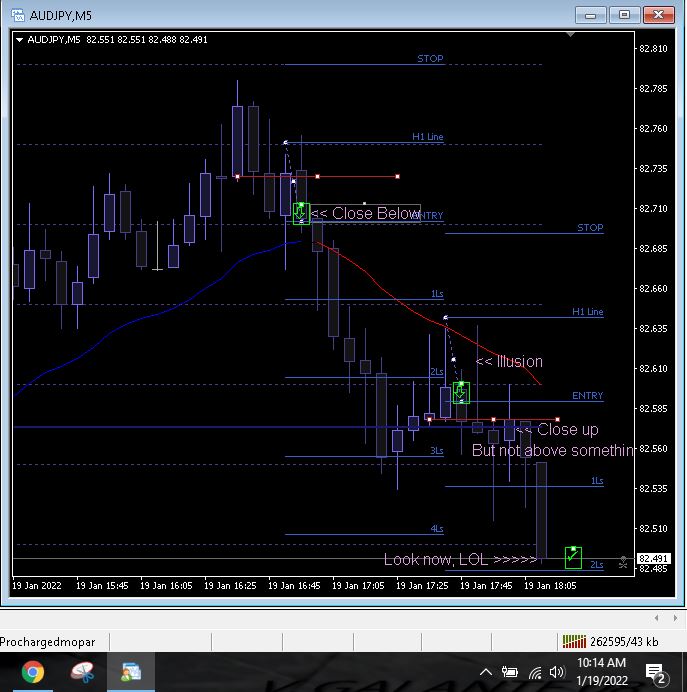The image size is (687, 692).
Task: Select the left 1Ls level label
Action: [x=437, y=293]
